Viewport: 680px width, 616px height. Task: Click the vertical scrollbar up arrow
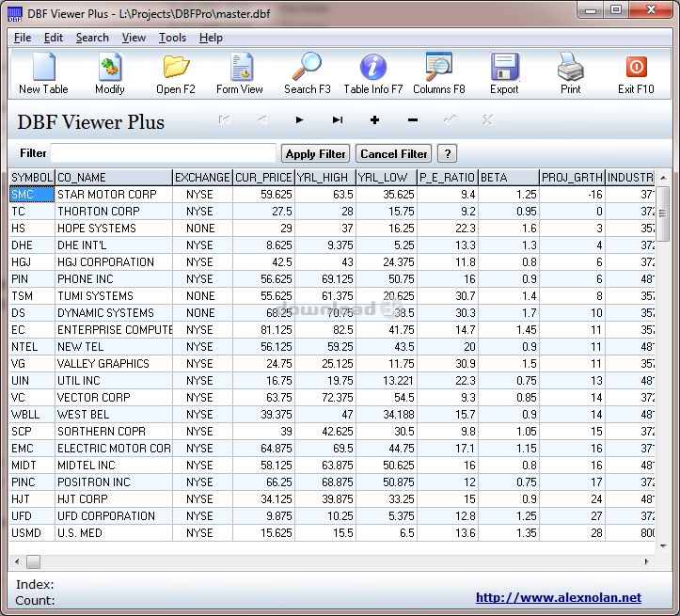[x=663, y=178]
